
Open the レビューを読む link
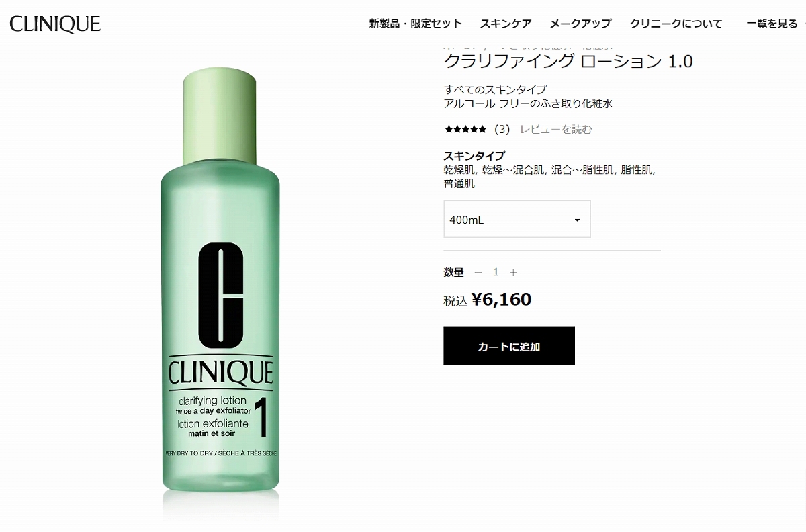coord(556,129)
